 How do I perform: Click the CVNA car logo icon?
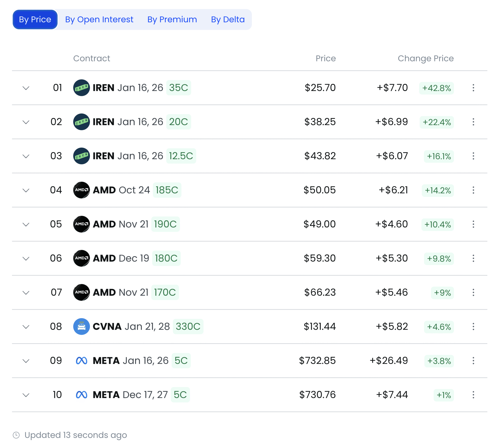(x=81, y=326)
